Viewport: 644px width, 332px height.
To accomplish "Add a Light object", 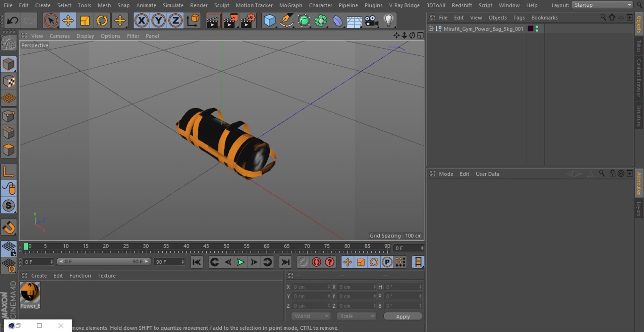I will 388,21.
